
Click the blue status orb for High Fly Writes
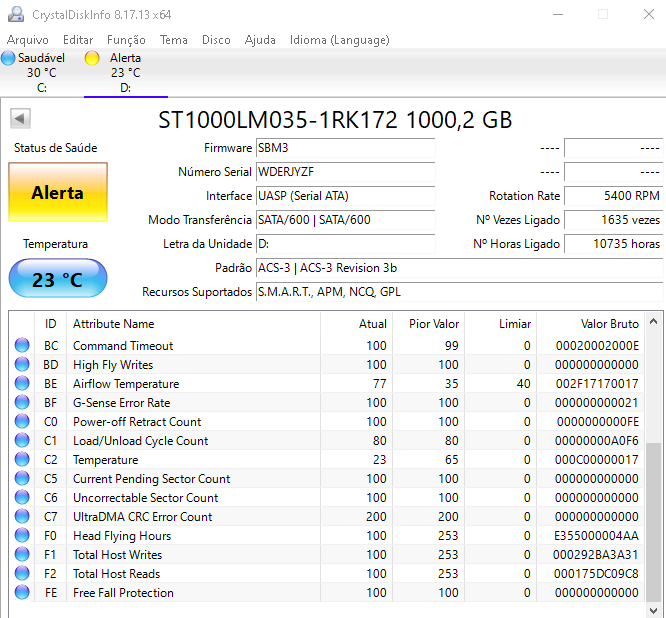(22, 364)
